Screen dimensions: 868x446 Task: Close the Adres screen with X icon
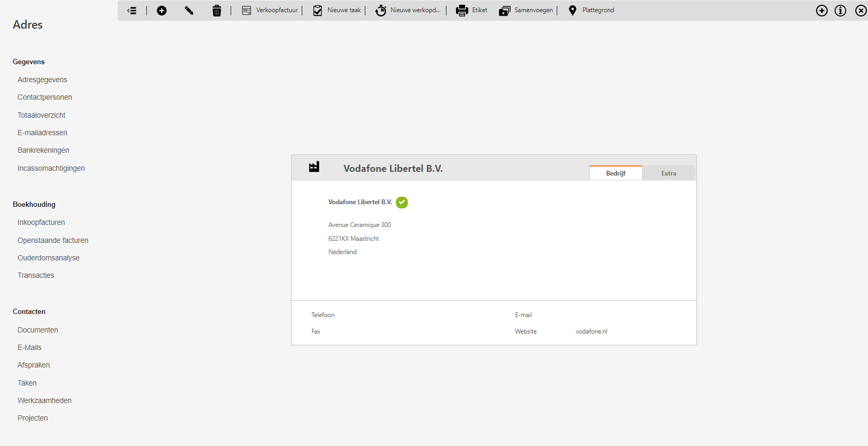[861, 11]
